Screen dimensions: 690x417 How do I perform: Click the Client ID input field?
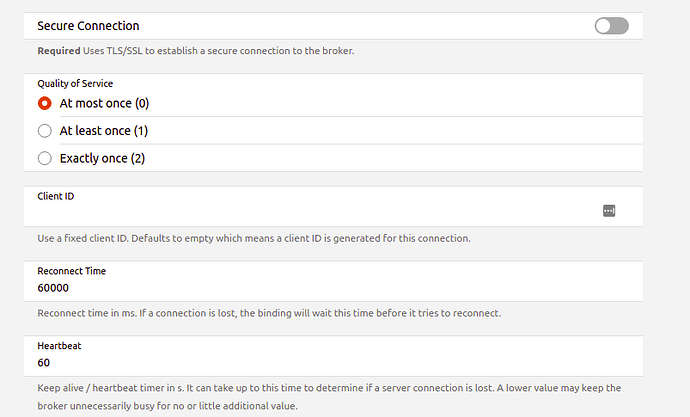[x=310, y=211]
